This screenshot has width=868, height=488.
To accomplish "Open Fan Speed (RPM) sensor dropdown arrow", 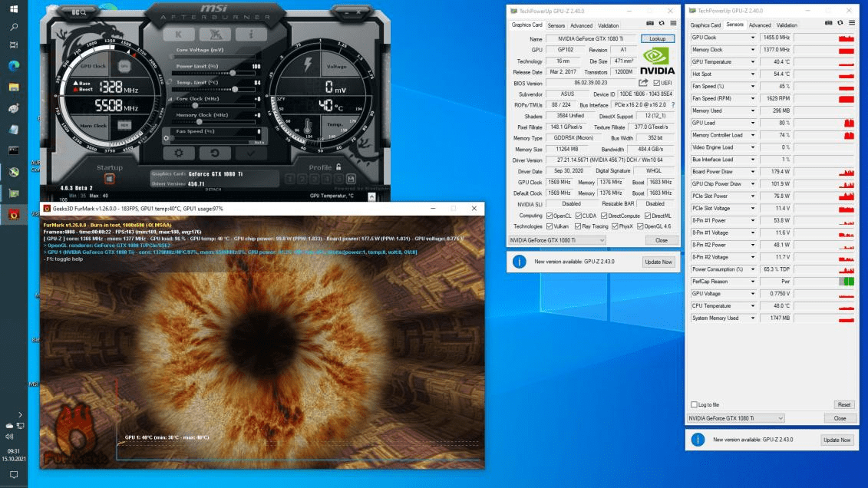I will 752,98.
